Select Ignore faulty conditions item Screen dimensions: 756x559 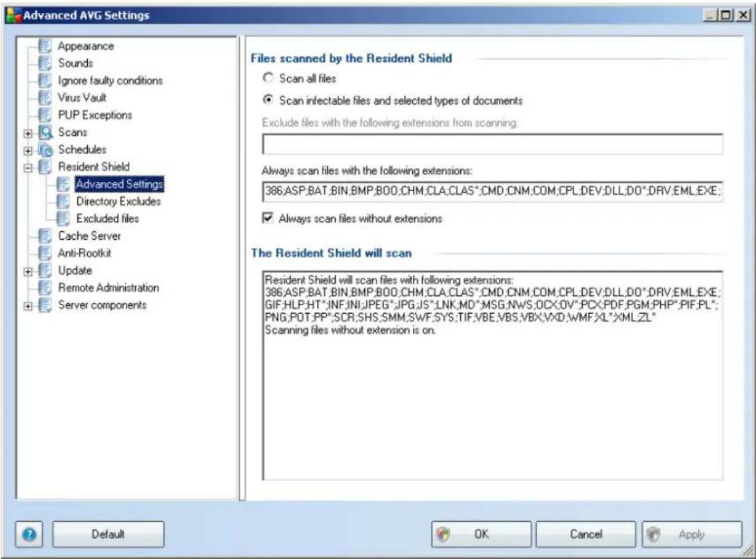point(111,81)
